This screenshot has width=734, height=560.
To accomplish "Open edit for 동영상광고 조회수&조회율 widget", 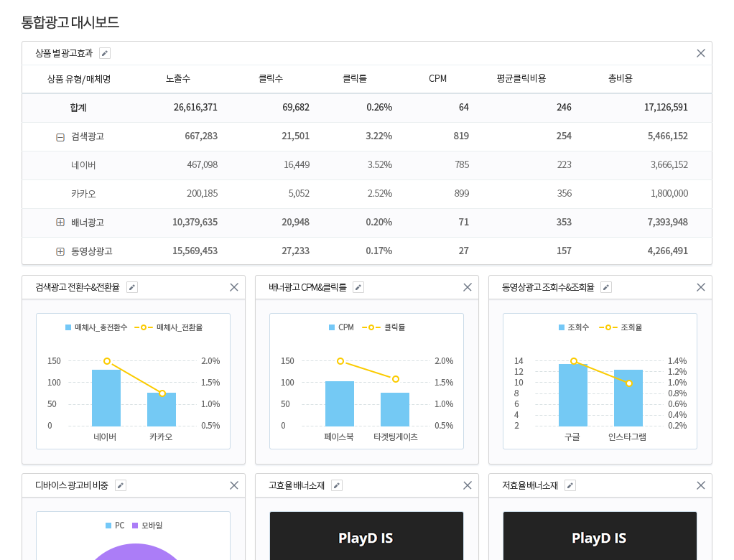I will [606, 287].
